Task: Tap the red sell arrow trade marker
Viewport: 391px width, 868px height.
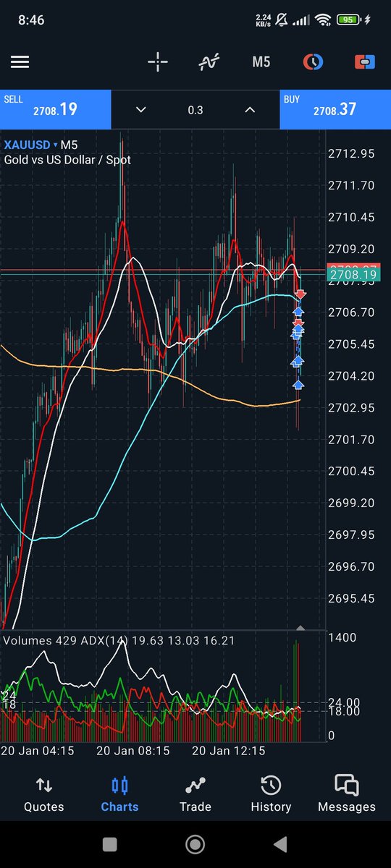Action: 300,294
